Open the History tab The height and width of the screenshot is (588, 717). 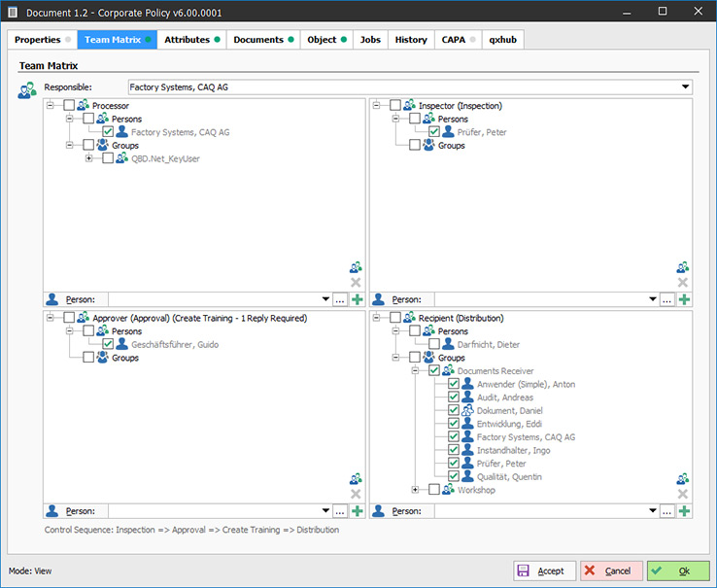[x=411, y=40]
